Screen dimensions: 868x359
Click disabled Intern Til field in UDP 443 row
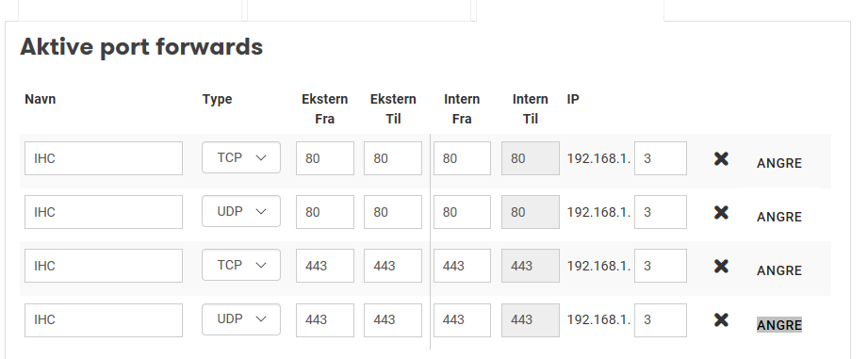point(531,319)
